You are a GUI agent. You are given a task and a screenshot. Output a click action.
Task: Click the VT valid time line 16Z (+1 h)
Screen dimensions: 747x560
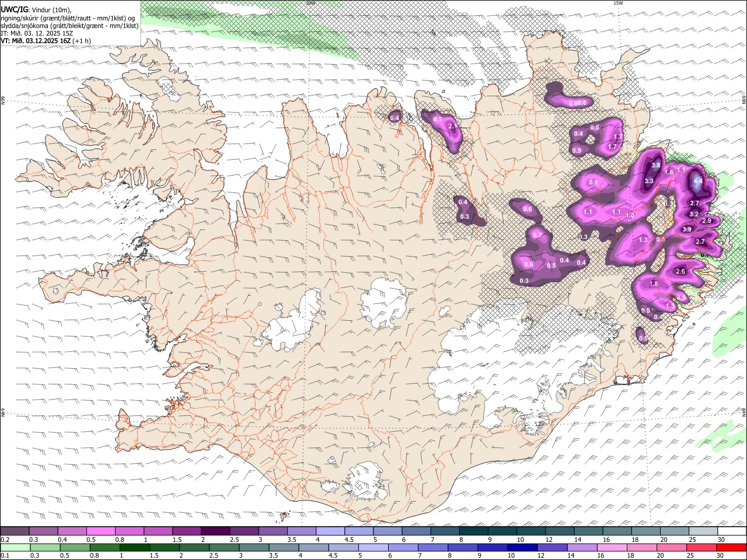46,41
